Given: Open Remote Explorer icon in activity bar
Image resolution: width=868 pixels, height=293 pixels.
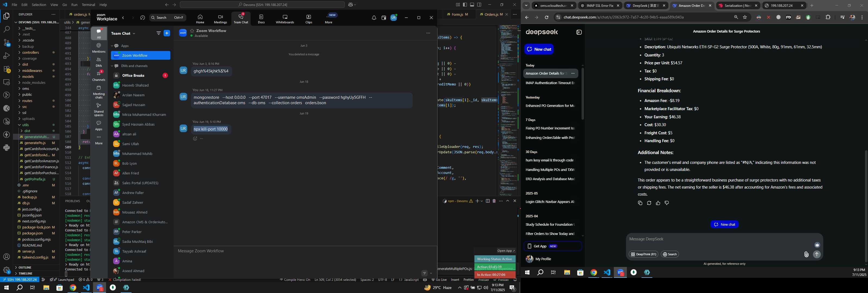Looking at the screenshot, I should pyautogui.click(x=7, y=82).
